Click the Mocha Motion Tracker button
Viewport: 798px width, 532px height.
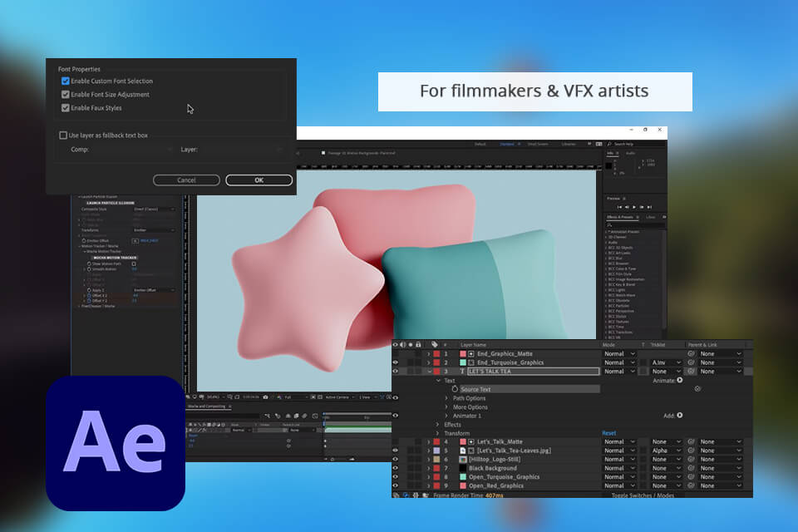tap(115, 258)
